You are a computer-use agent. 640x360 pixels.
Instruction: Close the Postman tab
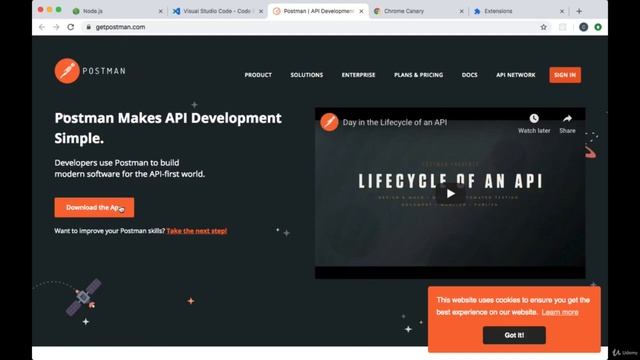361,11
